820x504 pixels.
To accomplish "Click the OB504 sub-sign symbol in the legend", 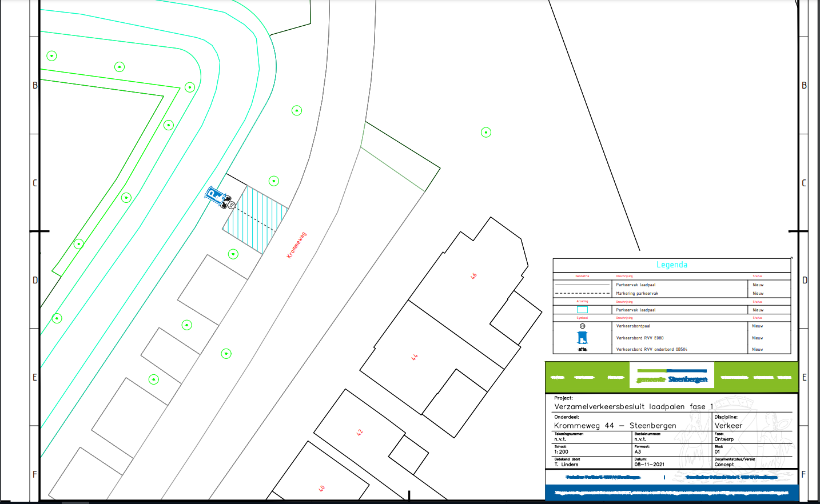I will pos(582,349).
